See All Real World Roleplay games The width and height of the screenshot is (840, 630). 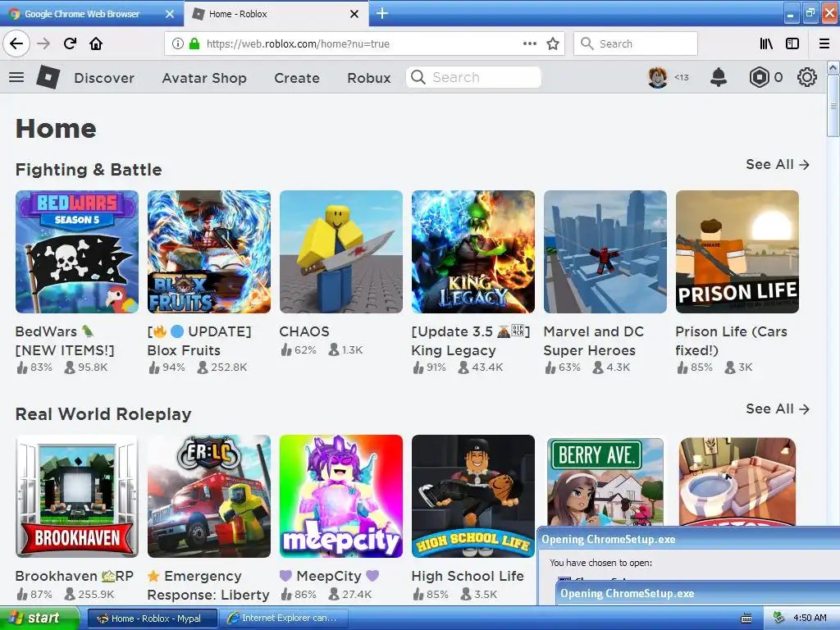tap(778, 409)
